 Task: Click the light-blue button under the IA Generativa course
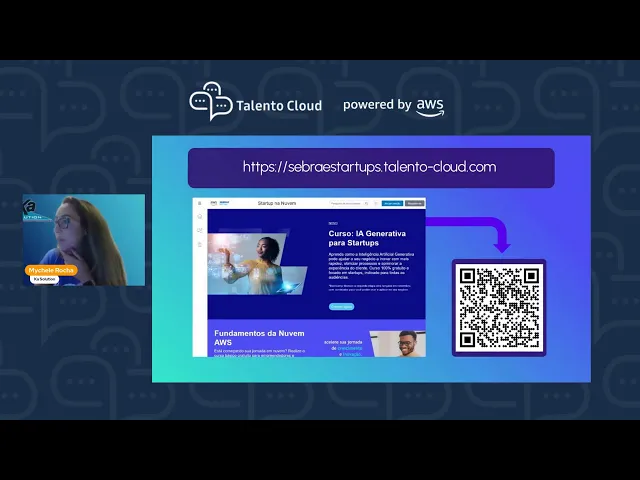pos(341,307)
